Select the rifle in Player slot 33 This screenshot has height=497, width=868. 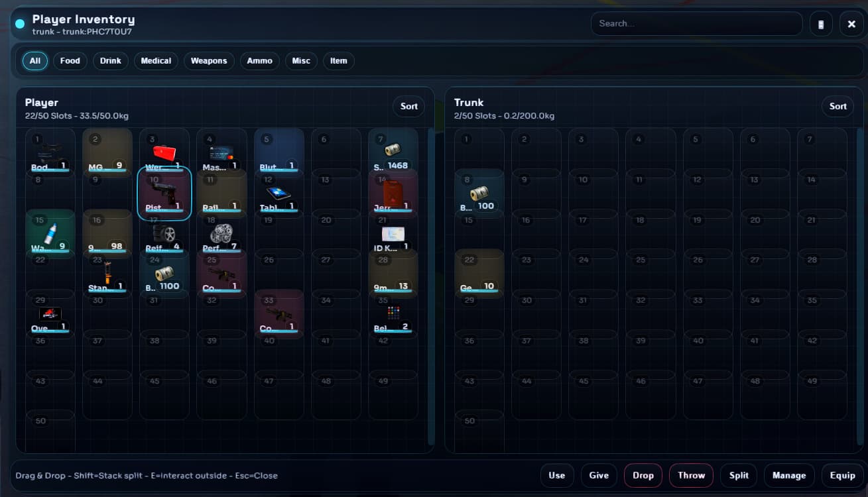click(x=279, y=314)
